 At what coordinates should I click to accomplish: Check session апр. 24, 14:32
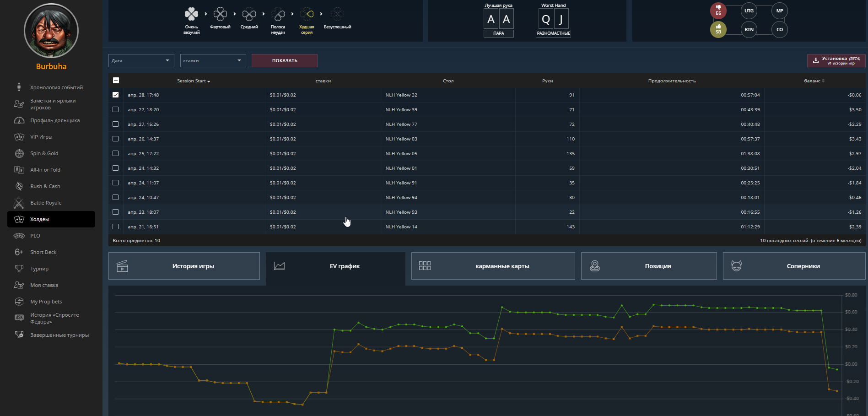pos(115,168)
